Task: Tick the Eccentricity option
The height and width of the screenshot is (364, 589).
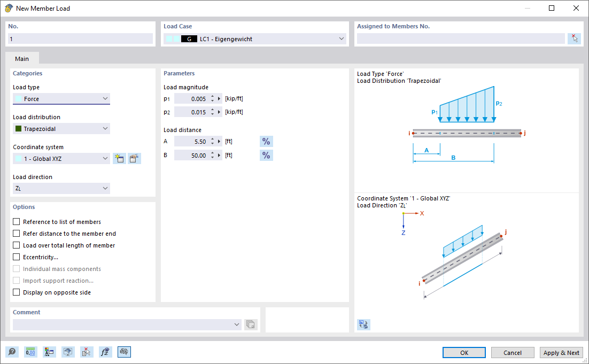Action: click(x=16, y=257)
